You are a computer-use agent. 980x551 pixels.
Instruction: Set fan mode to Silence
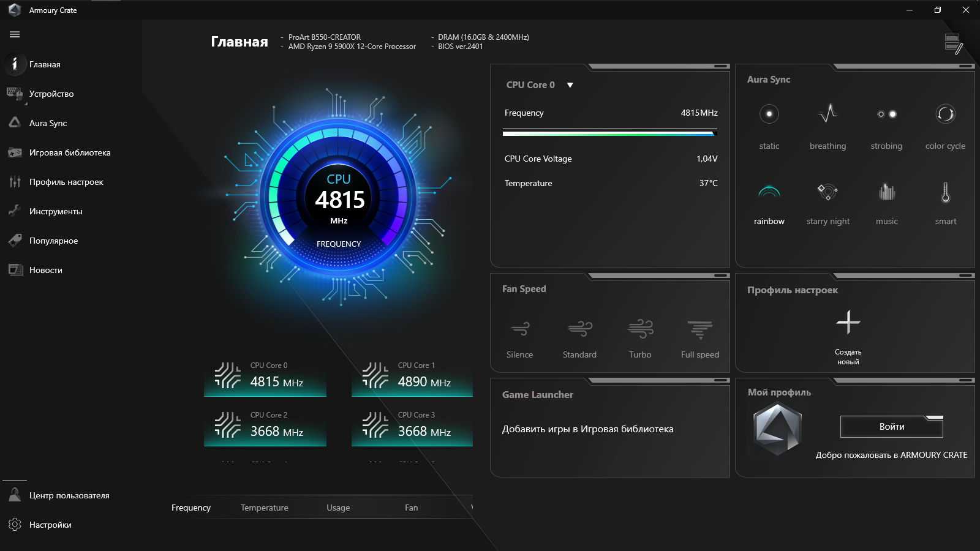pos(519,337)
